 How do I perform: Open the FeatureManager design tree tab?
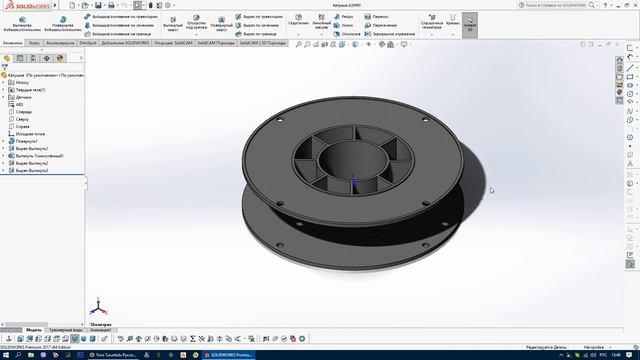pos(7,58)
